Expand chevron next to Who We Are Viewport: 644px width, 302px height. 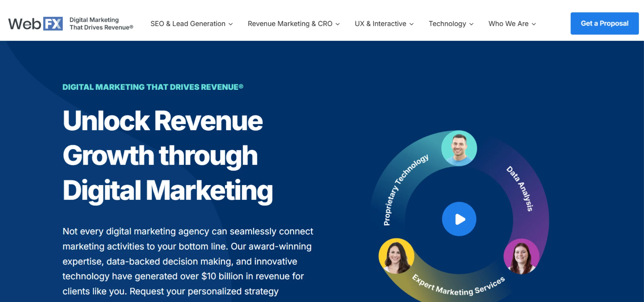click(534, 24)
